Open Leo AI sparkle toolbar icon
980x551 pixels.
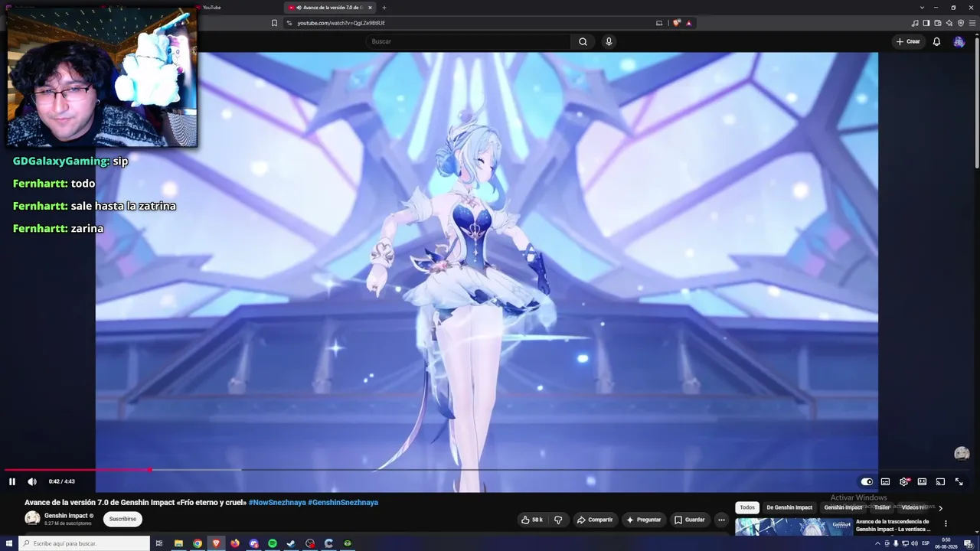(949, 23)
